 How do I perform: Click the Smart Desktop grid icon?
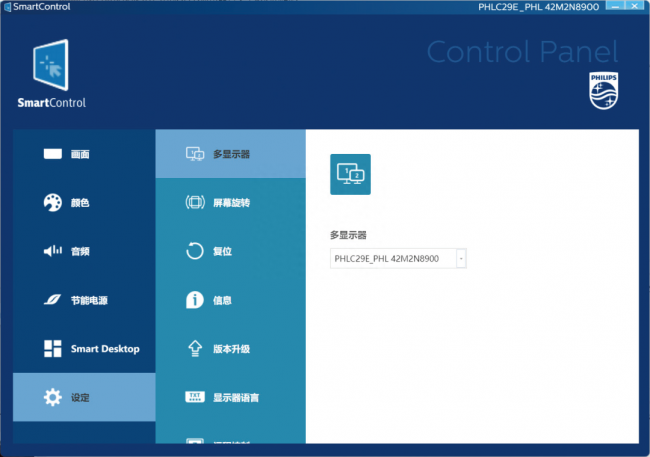(x=53, y=348)
